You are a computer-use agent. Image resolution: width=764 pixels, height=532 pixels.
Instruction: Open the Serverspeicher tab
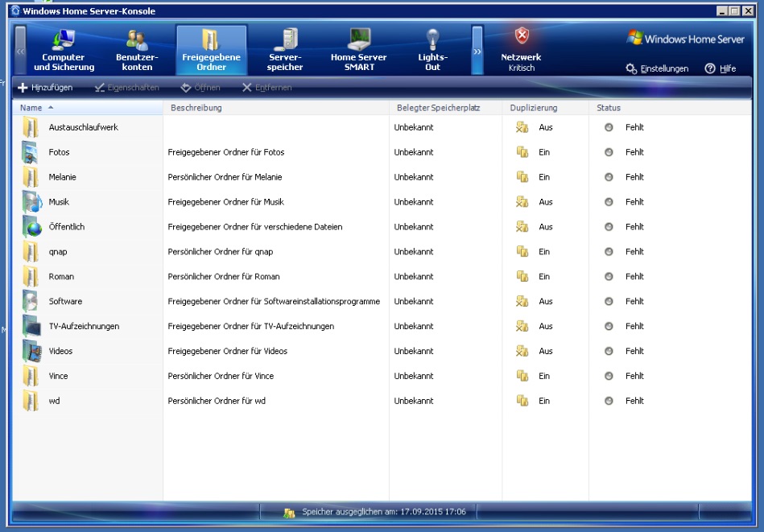click(285, 50)
